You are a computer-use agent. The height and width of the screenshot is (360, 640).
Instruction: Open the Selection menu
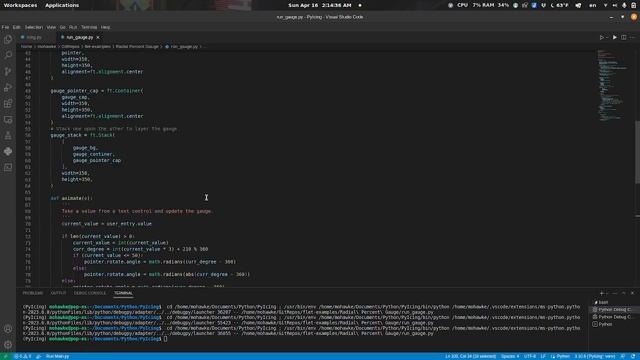[33, 27]
